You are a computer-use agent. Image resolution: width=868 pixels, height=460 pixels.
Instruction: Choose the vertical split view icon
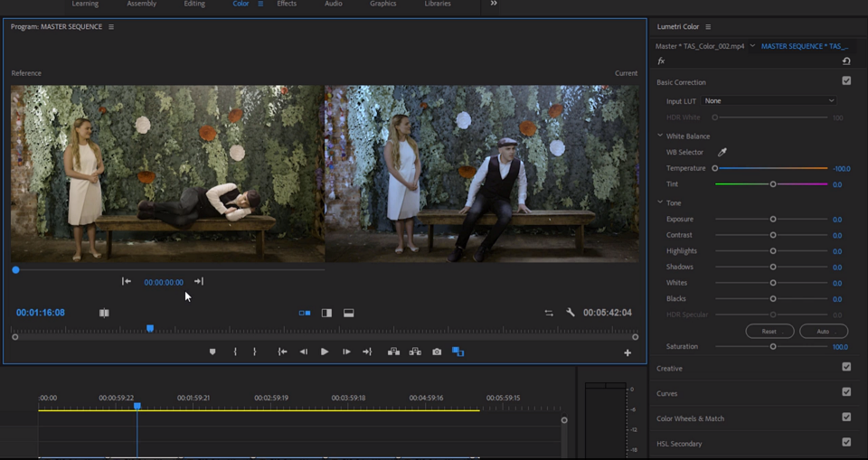pyautogui.click(x=326, y=313)
